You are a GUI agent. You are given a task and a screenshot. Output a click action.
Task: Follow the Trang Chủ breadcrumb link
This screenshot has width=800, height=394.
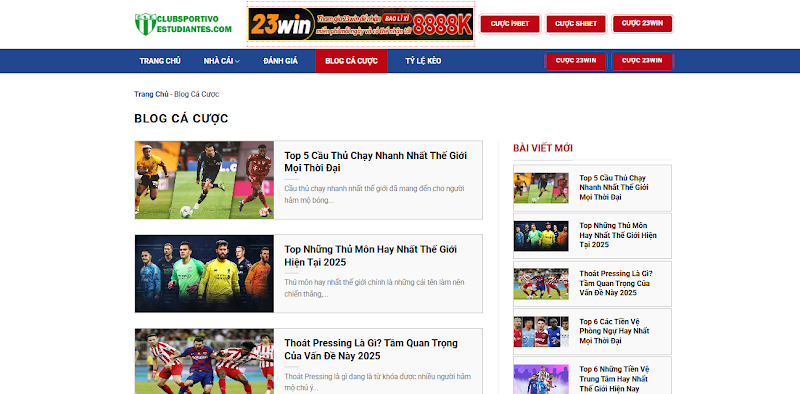click(151, 94)
